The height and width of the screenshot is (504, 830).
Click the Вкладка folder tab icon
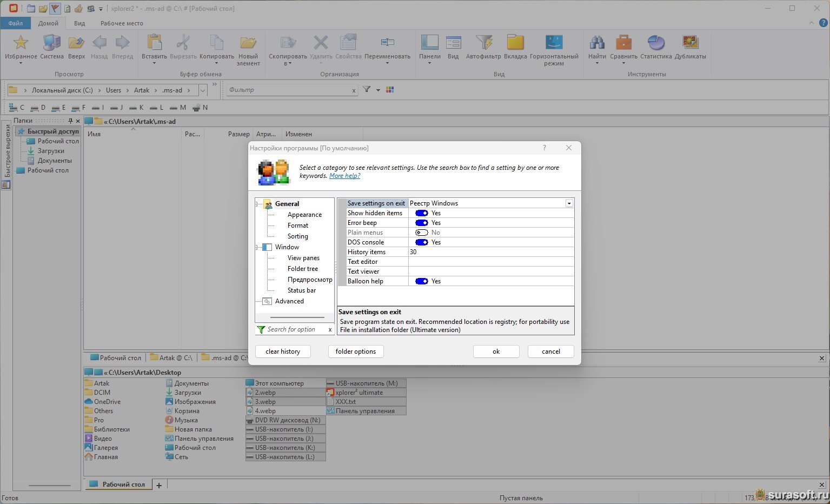tap(515, 43)
